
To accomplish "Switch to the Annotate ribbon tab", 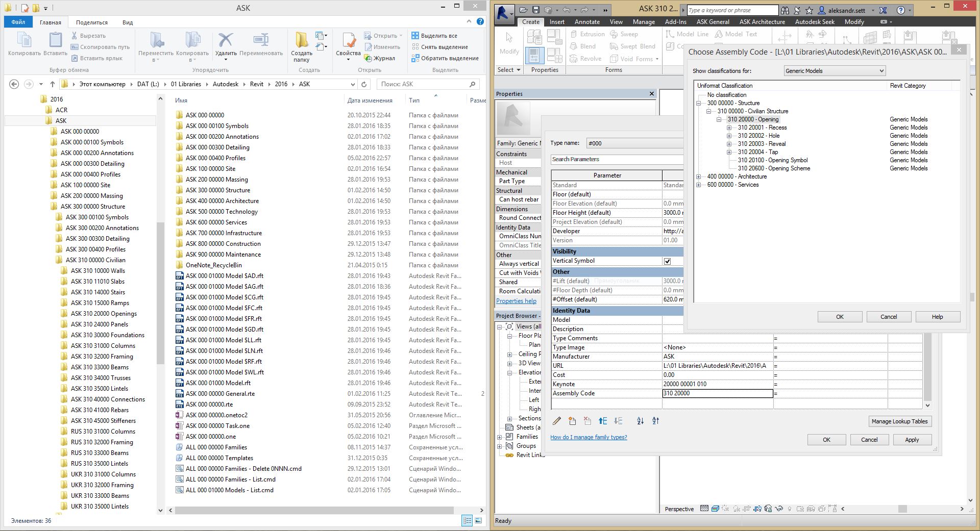I will [x=586, y=22].
